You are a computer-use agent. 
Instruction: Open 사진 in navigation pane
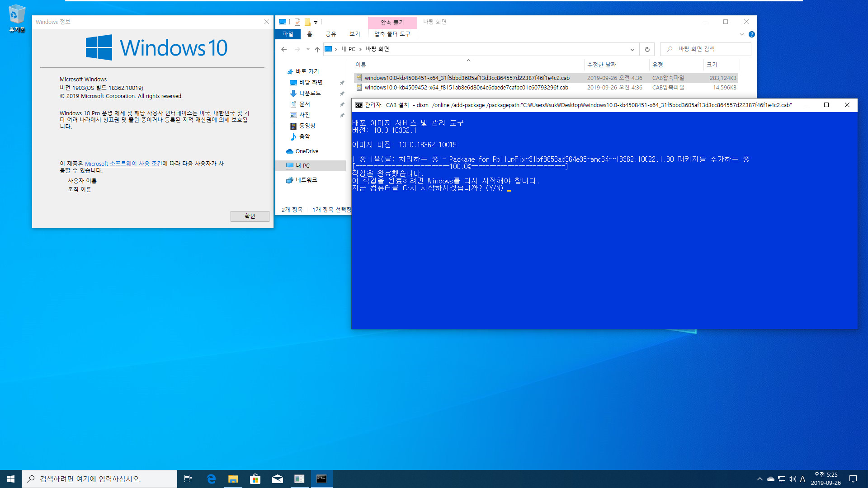304,115
